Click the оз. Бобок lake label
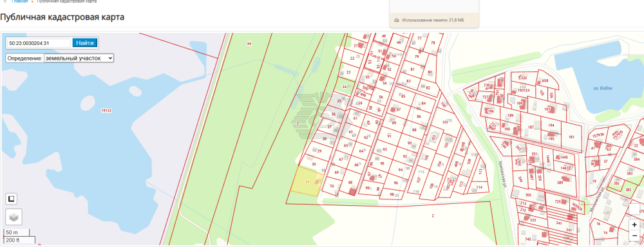644x247 pixels. tap(603, 88)
